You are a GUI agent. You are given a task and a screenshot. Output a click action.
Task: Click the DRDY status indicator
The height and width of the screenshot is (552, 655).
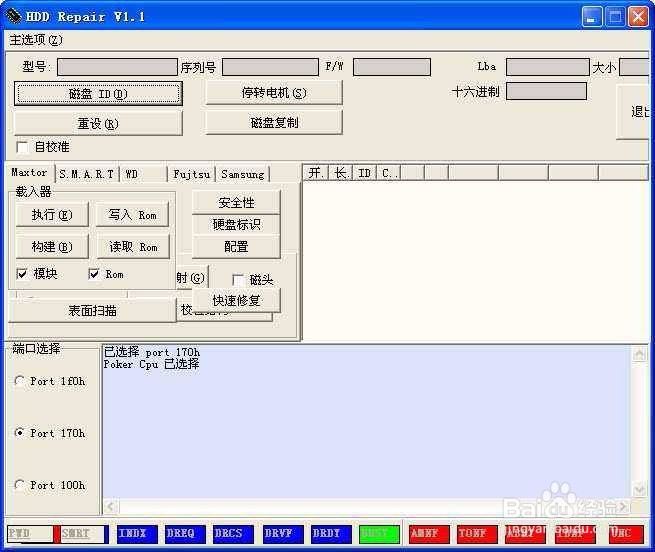pyautogui.click(x=330, y=534)
